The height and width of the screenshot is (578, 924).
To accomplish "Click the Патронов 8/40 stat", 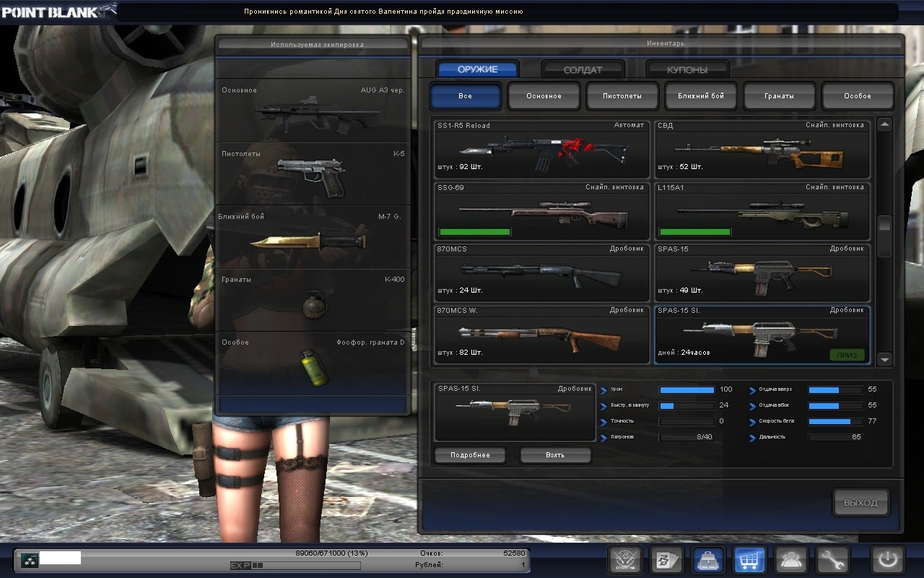I will point(687,437).
